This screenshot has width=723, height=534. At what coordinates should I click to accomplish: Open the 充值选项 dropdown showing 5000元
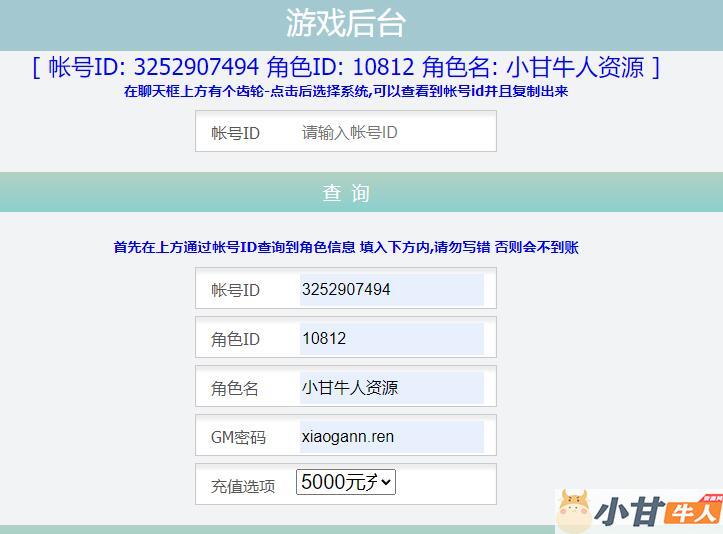[346, 482]
